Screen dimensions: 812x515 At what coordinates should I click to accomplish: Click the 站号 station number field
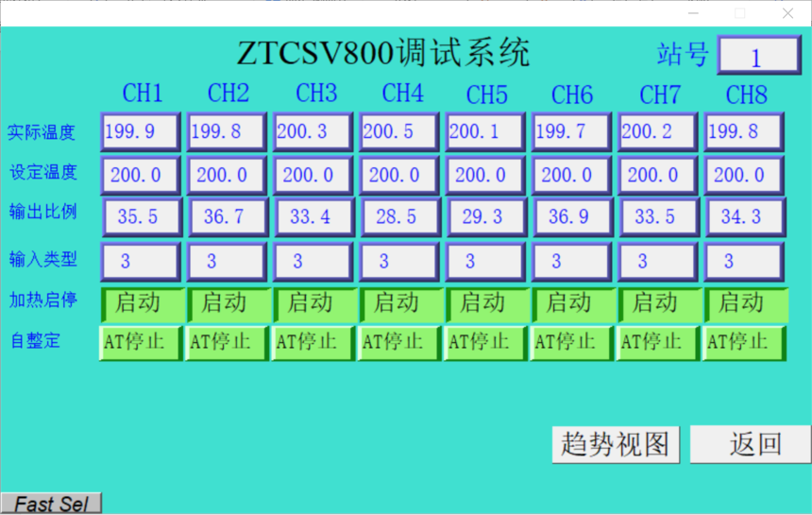coord(759,55)
